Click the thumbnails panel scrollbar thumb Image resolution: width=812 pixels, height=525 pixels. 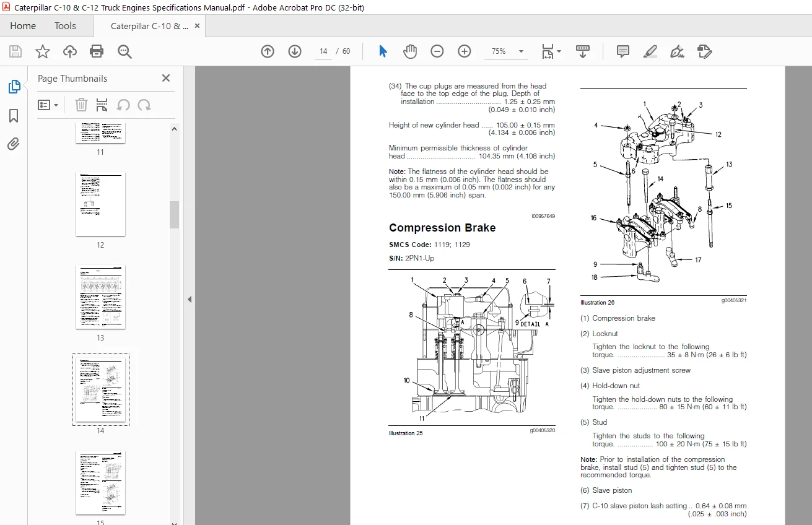tap(175, 214)
